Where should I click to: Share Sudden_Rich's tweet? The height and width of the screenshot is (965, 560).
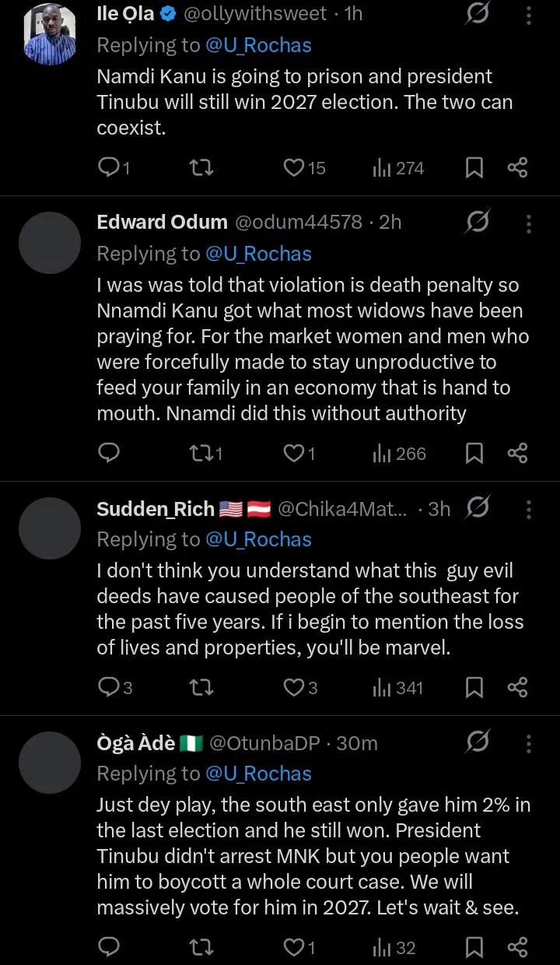518,687
